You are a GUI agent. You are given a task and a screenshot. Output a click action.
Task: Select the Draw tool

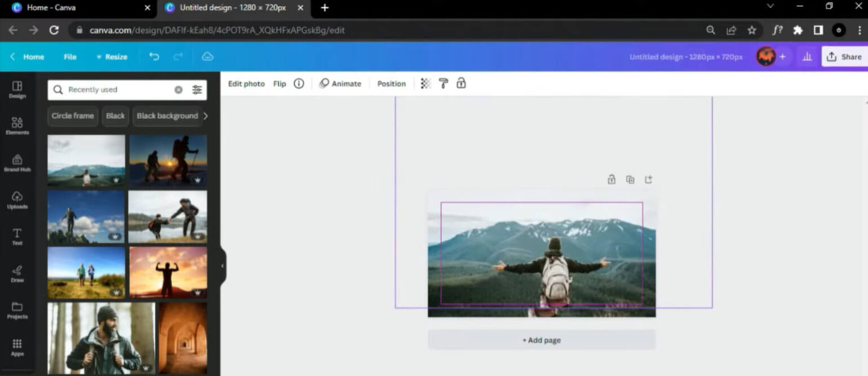click(17, 274)
